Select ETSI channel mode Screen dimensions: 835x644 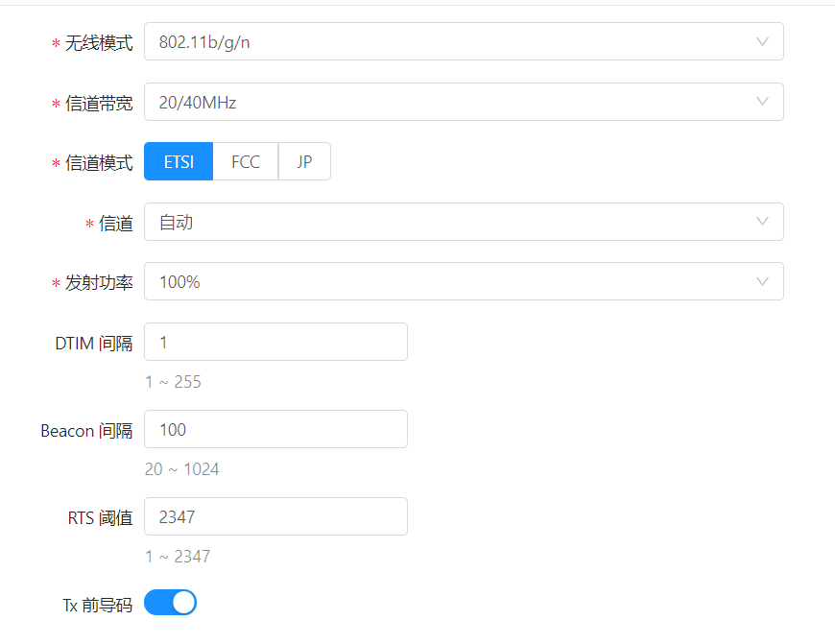179,162
